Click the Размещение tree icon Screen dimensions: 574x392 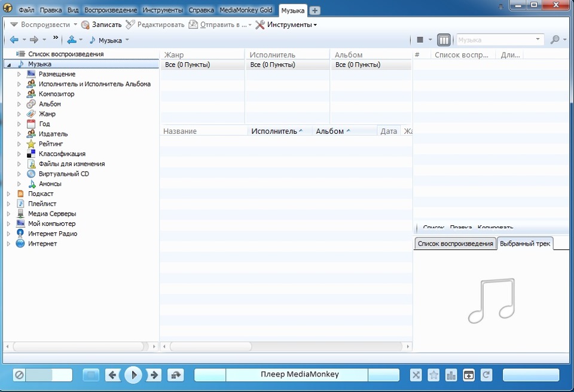(x=31, y=74)
